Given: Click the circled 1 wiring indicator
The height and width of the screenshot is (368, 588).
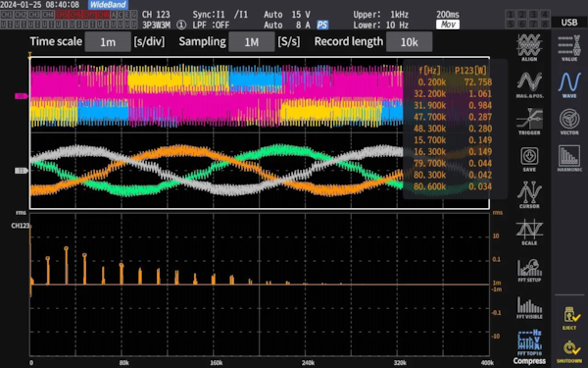Looking at the screenshot, I should pos(181,26).
